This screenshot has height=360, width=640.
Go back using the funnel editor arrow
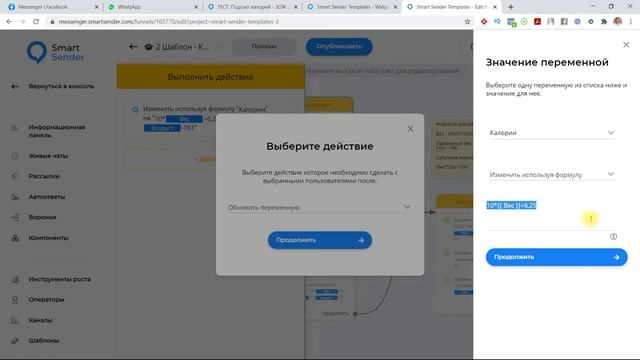tap(133, 47)
